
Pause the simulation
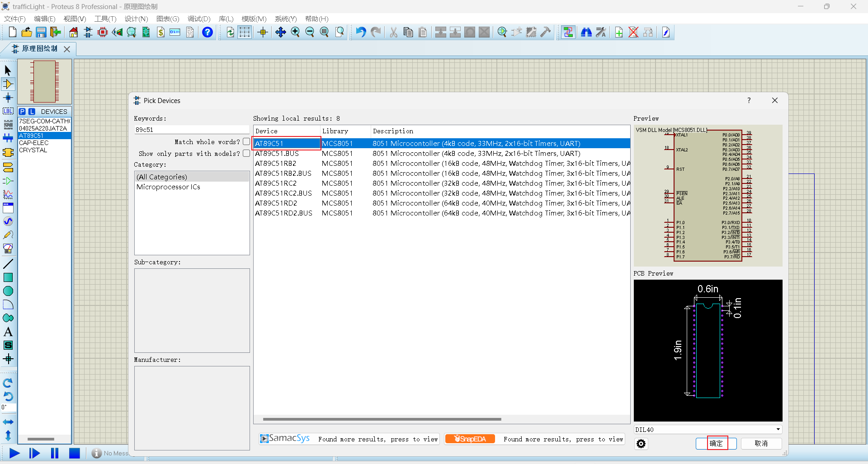click(x=55, y=453)
